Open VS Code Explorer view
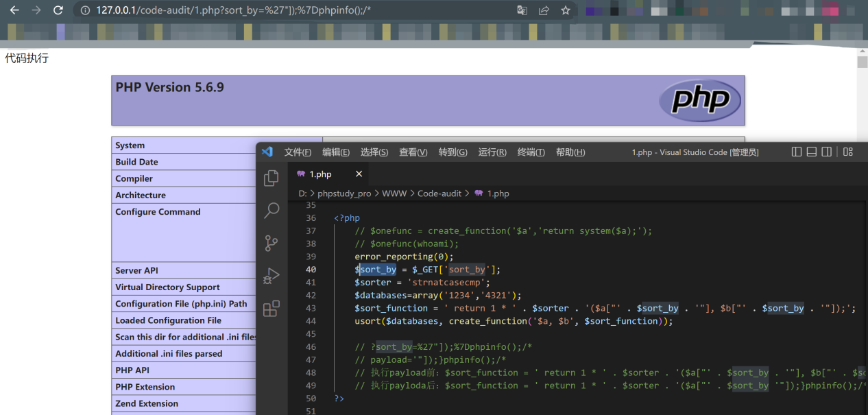Image resolution: width=868 pixels, height=415 pixels. [272, 178]
